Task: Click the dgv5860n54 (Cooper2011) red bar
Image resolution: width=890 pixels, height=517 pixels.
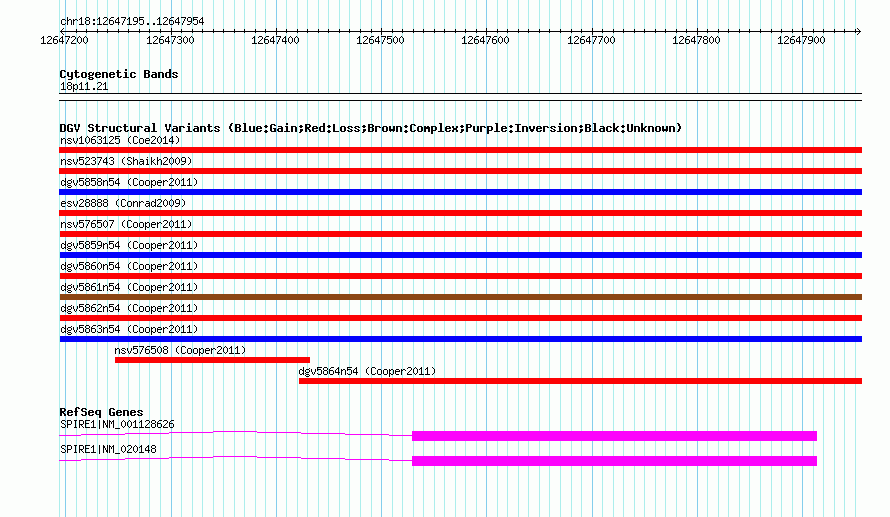Action: tap(460, 276)
